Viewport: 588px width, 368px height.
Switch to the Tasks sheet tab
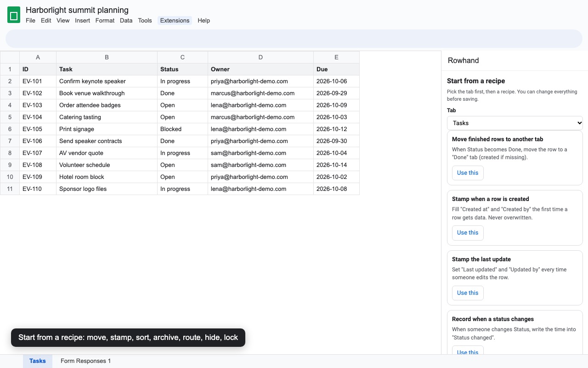pyautogui.click(x=38, y=361)
